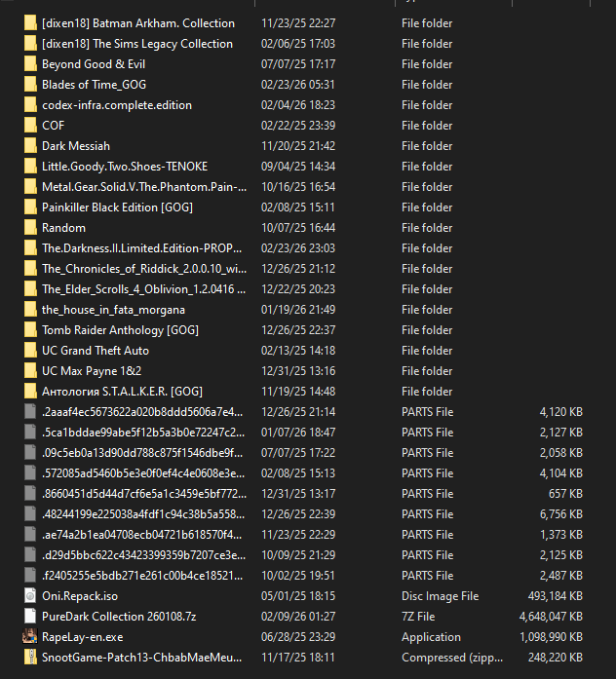This screenshot has height=679, width=616.
Task: Click the Антология S.T.A.L.K.E.R. folder icon
Action: tap(30, 392)
